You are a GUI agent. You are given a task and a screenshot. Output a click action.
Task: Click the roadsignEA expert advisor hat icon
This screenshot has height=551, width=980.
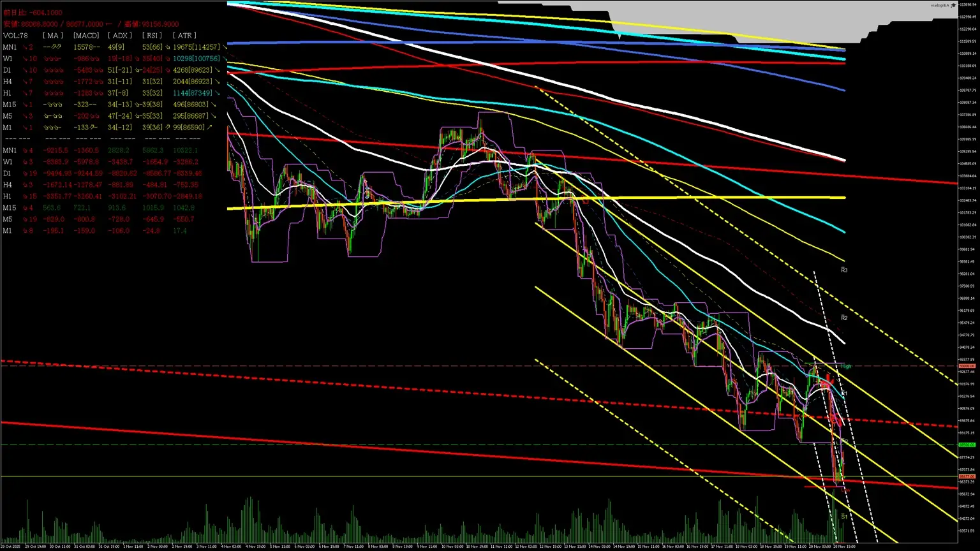click(953, 5)
